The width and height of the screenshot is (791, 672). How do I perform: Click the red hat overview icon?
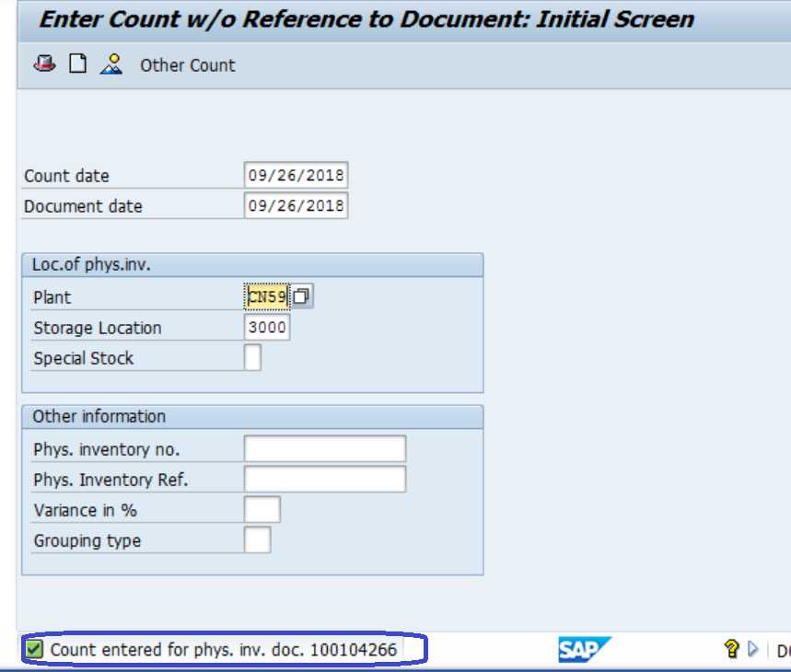tap(44, 64)
